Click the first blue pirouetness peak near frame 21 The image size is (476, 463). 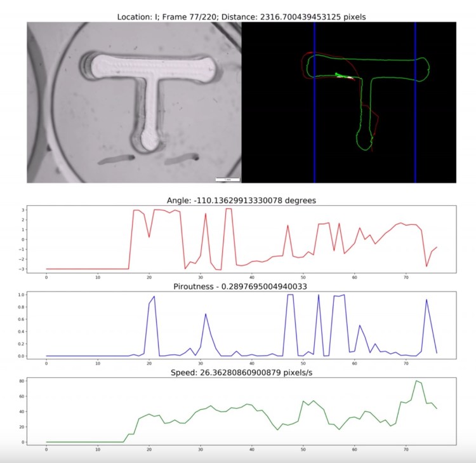pos(154,297)
